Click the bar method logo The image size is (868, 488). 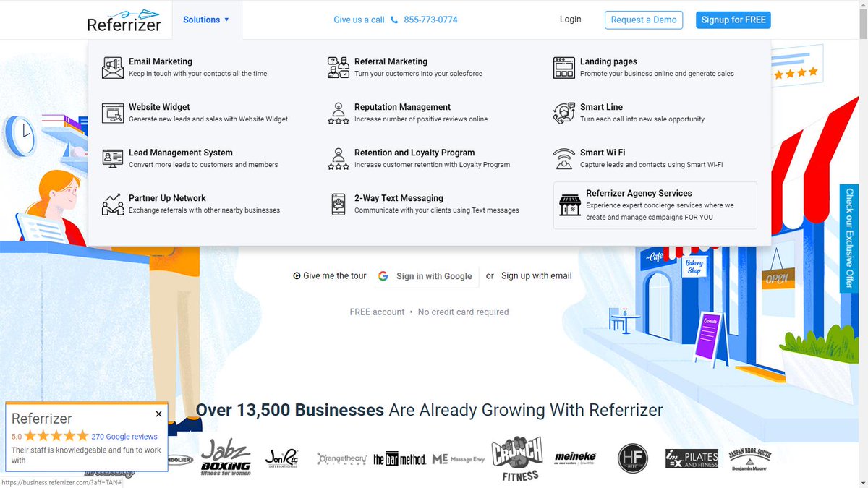point(399,458)
